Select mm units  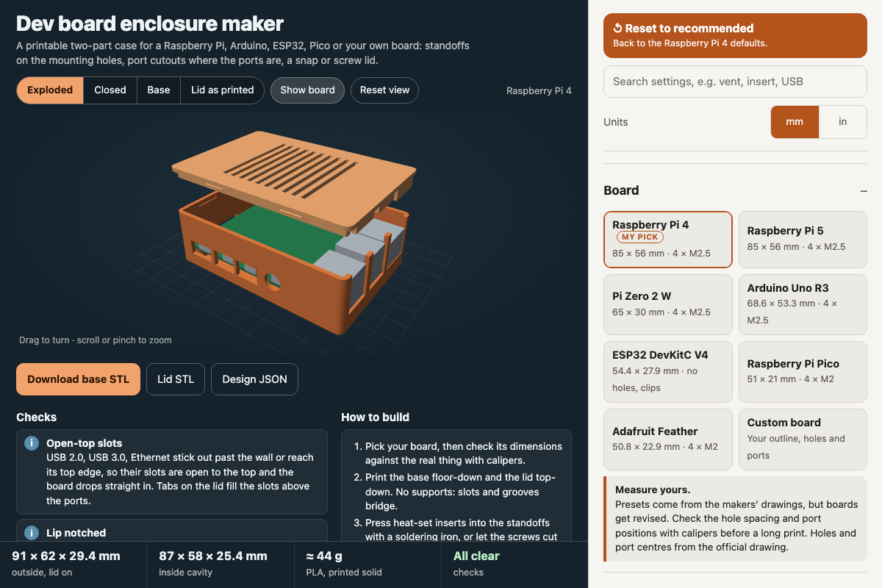click(x=795, y=122)
